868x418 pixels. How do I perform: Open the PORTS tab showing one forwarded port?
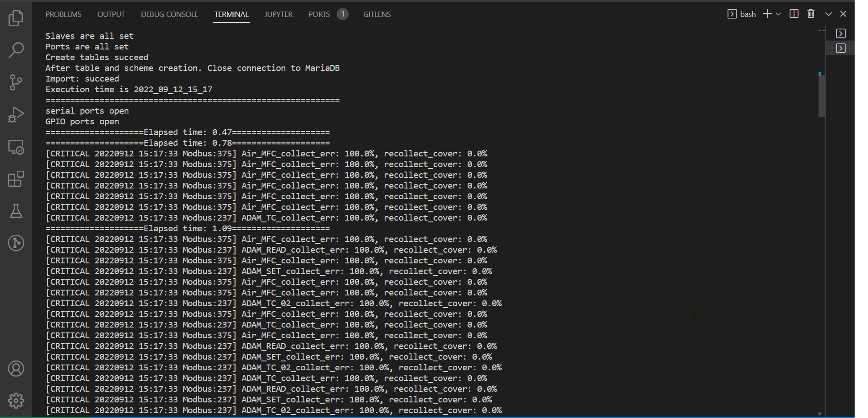coord(319,14)
